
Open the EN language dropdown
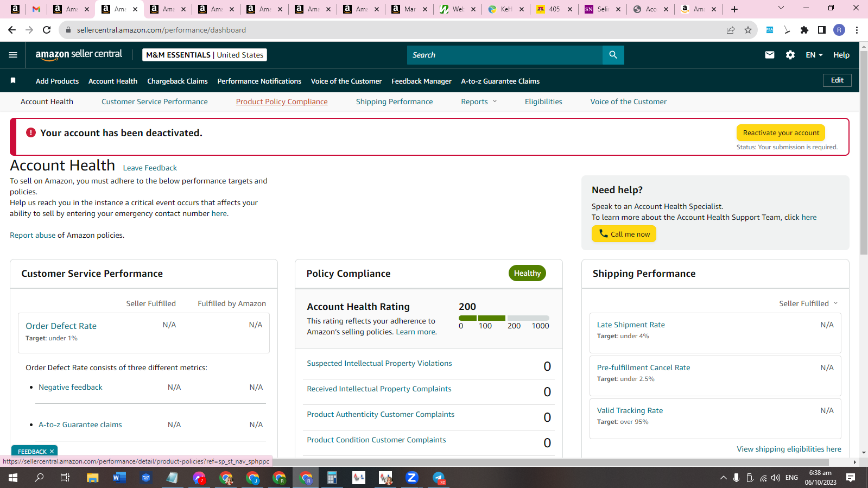tap(814, 55)
